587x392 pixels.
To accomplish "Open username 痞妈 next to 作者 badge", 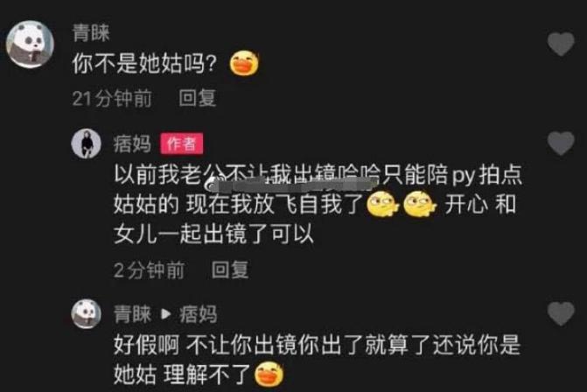I will (x=132, y=144).
